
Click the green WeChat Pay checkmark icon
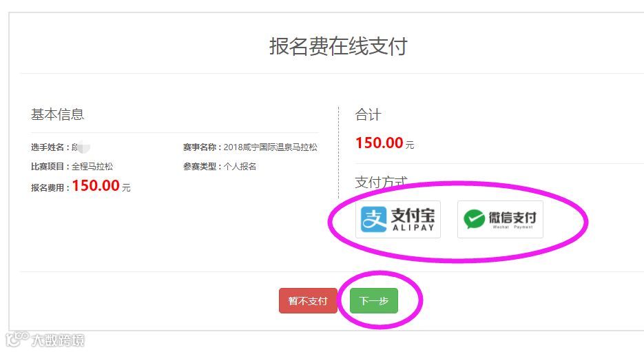tap(474, 219)
